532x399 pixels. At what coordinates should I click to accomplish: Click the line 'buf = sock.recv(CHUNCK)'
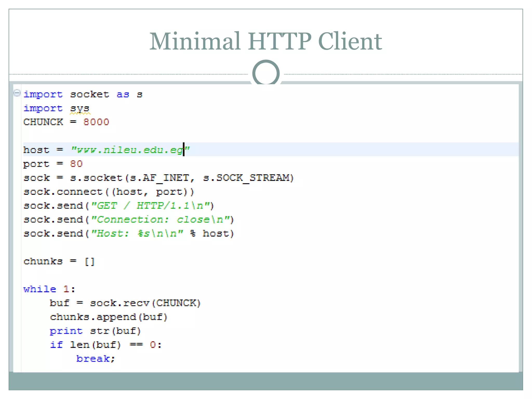coord(125,303)
